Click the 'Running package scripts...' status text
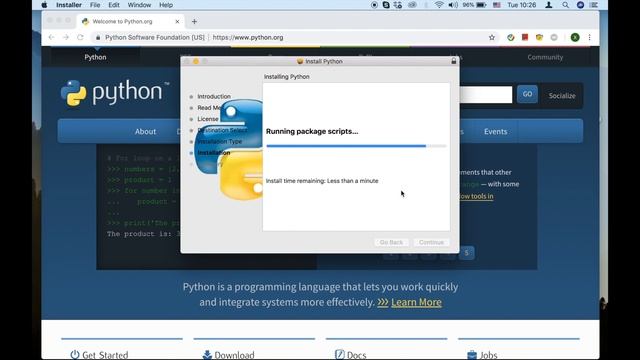Screen dimensions: 640x360 pos(312,131)
